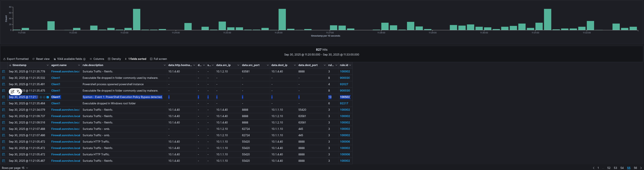Screen dimensions: 644x170
Task: Click Export Formatted button
Action: point(16,59)
